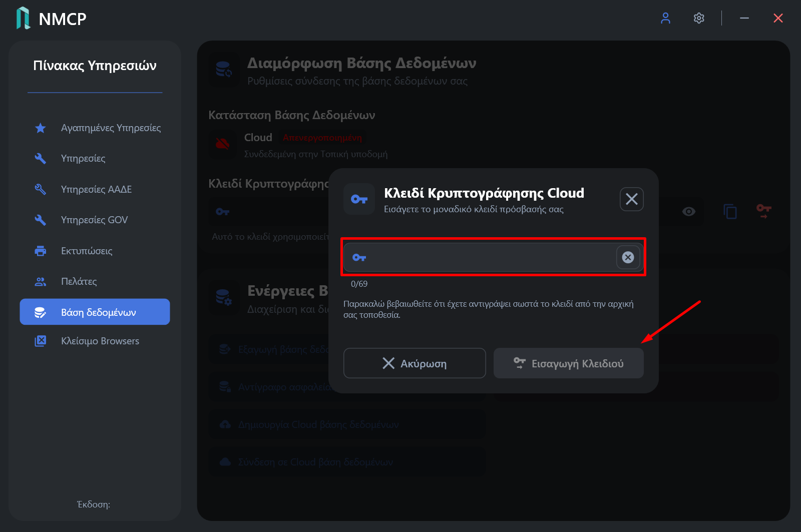Open Αγαπημένες Υπηρεσίες in sidebar
The height and width of the screenshot is (532, 801).
pos(95,128)
